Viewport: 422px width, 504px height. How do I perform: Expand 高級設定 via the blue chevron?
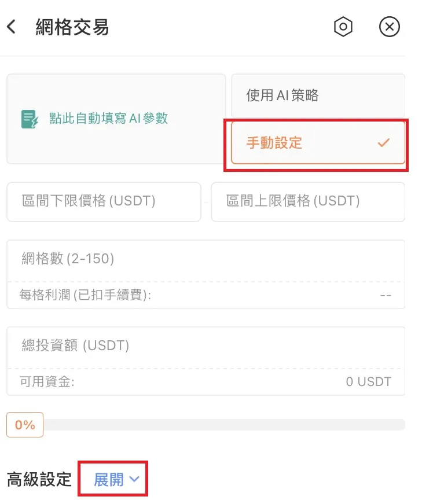pyautogui.click(x=135, y=479)
